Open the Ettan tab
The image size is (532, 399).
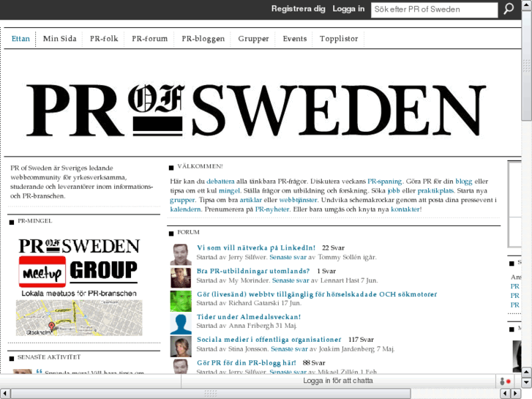click(x=20, y=39)
